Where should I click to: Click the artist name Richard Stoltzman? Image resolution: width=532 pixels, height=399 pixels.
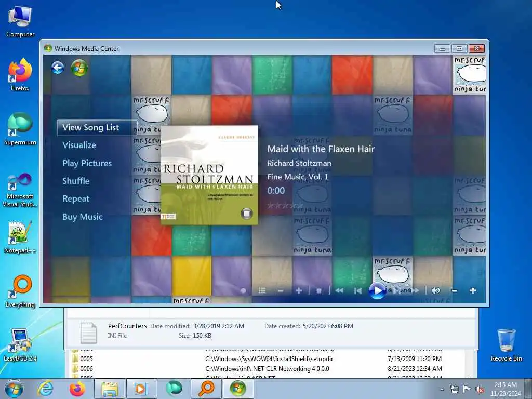pos(299,163)
